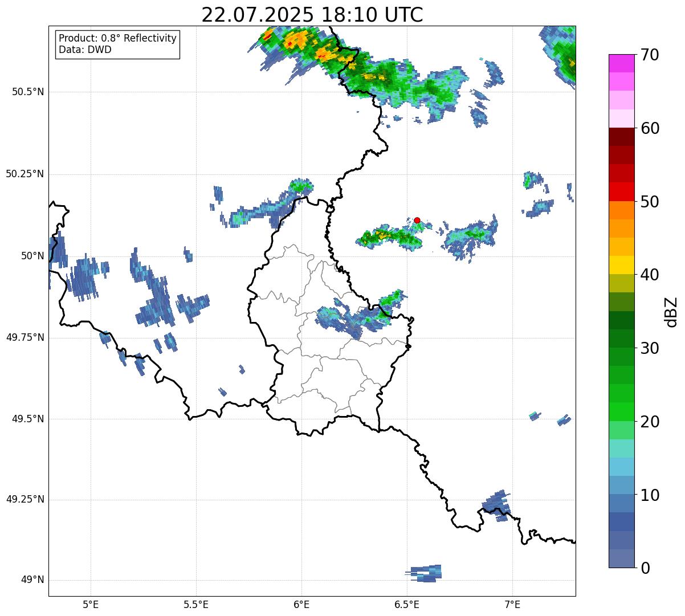The height and width of the screenshot is (616, 685).
Task: Click the latitude label 49.75°N
Action: 25,337
